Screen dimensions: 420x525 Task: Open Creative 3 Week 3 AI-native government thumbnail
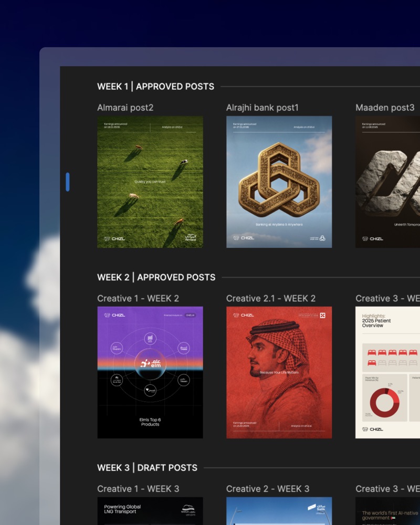click(387, 511)
